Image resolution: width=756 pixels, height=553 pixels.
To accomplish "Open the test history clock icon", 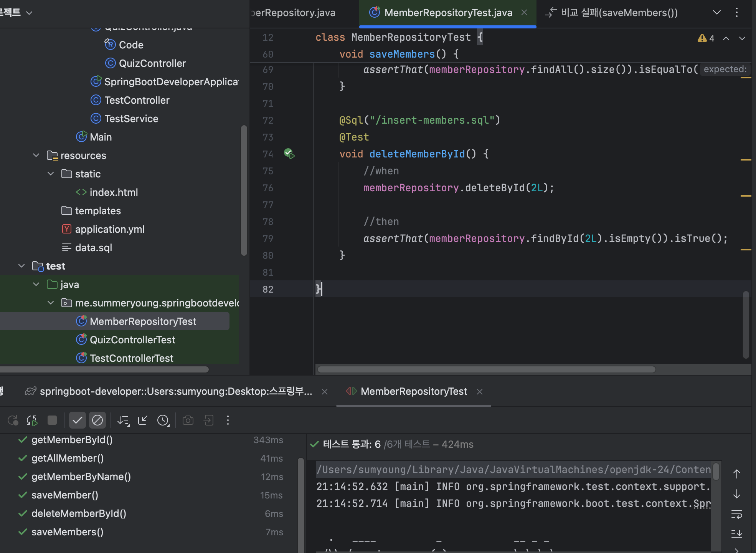I will 163,421.
